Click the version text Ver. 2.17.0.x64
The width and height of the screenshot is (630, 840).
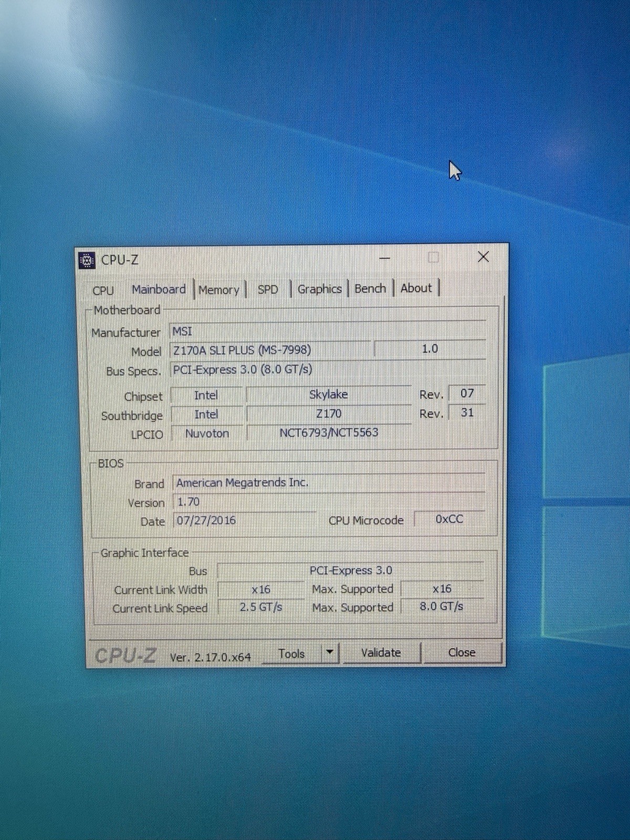click(x=211, y=657)
